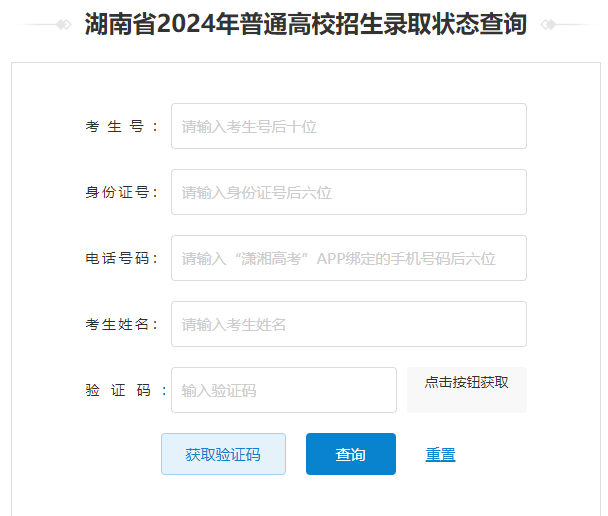
Task: Click the 点击按钮获取 captcha image box
Action: click(x=466, y=389)
